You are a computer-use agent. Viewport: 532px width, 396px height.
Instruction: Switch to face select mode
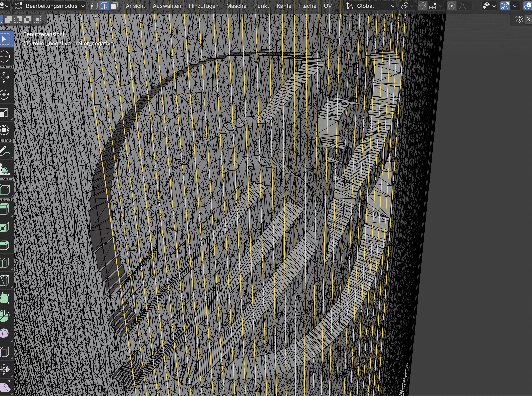click(114, 6)
